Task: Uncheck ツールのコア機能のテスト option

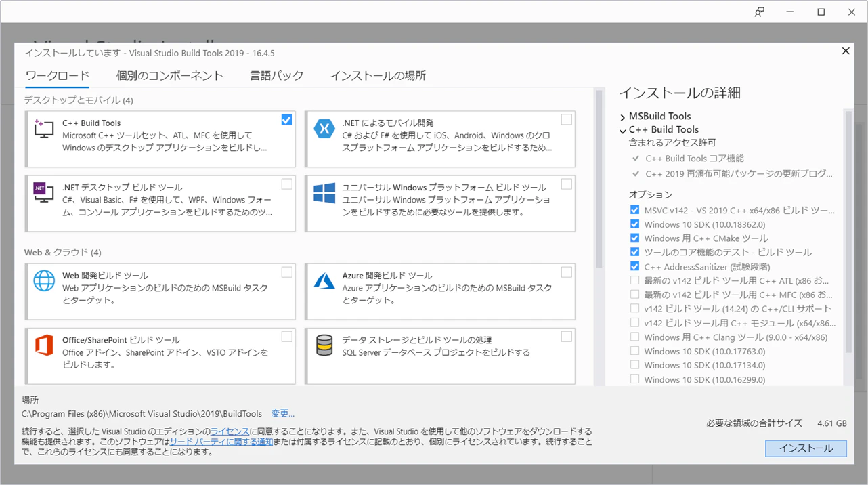Action: point(634,252)
